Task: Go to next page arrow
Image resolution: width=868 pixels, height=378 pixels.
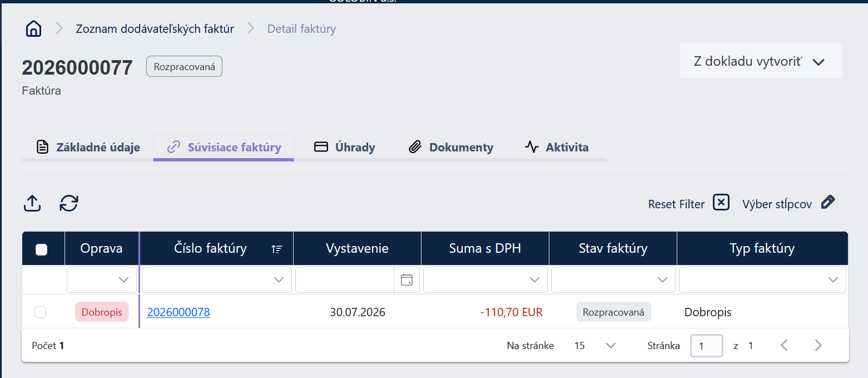Action: (x=818, y=345)
